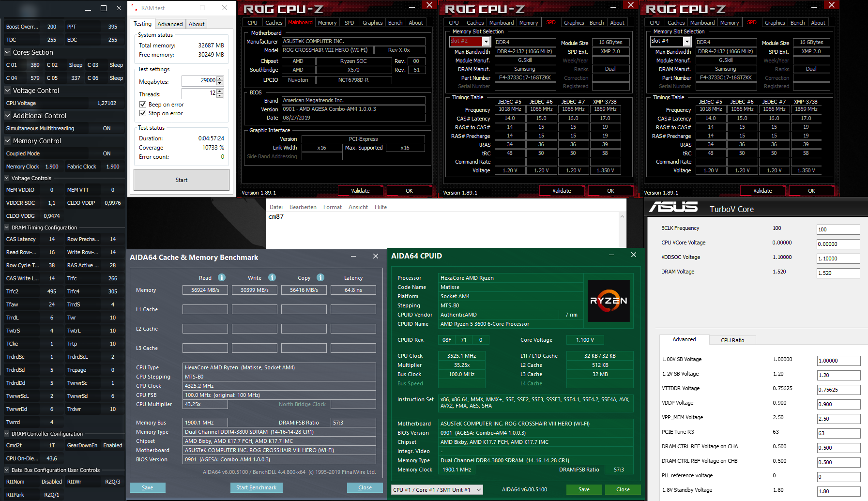Click Validate in Mainboard CPU-Z window
The width and height of the screenshot is (868, 501).
coord(360,191)
